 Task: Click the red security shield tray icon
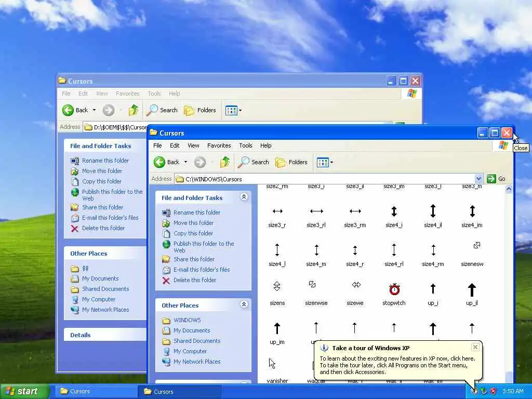click(493, 391)
